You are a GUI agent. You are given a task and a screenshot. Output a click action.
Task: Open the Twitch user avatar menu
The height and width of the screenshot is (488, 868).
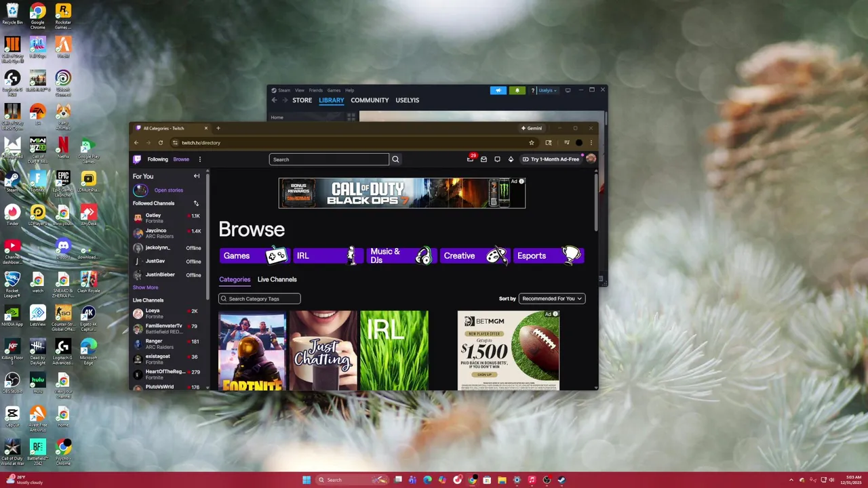point(591,159)
